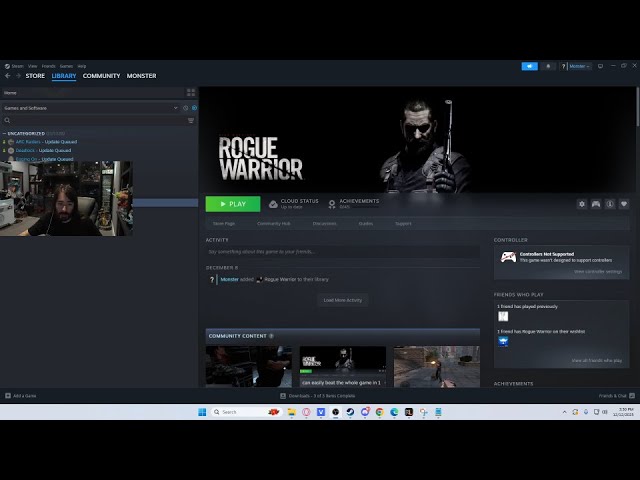Expand the Games and Software dropdown
The width and height of the screenshot is (640, 480).
[176, 108]
